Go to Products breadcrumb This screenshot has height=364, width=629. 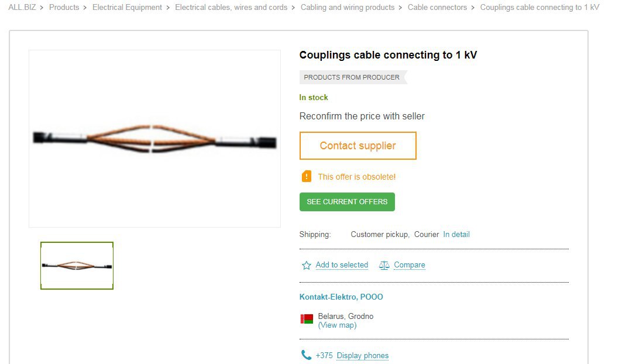click(64, 7)
